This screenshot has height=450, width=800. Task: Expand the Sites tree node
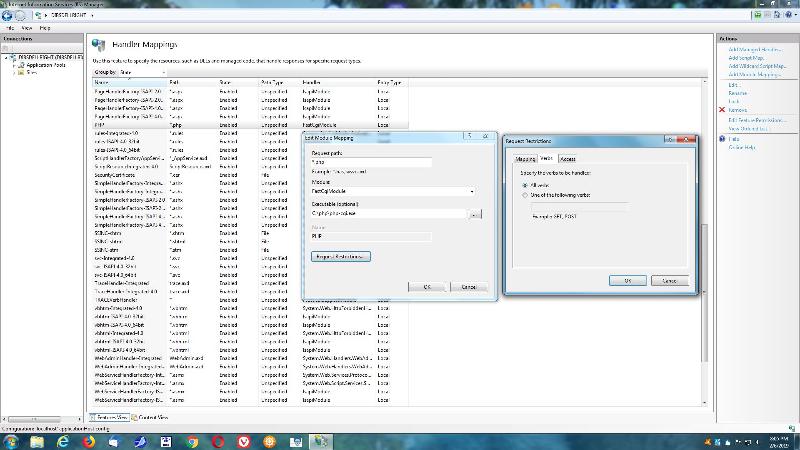click(x=14, y=72)
